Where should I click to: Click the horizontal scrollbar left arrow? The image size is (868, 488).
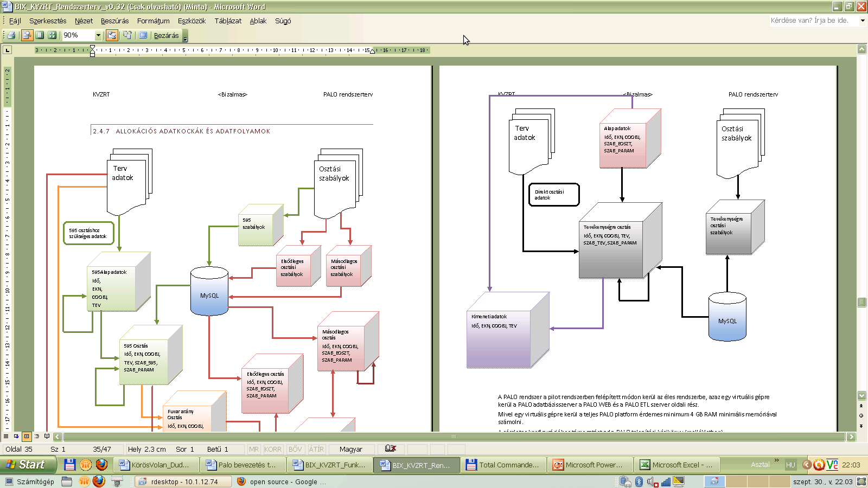click(x=58, y=436)
